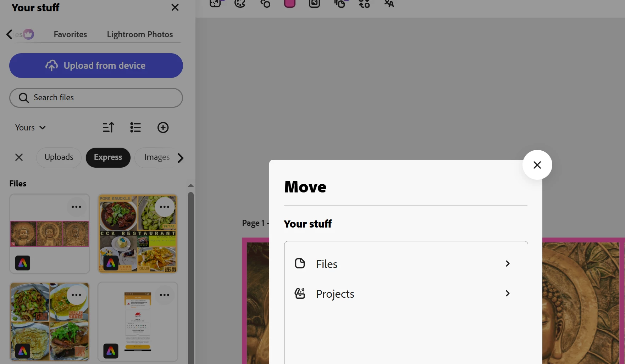The width and height of the screenshot is (625, 364).
Task: Click the Your stuff heading in Move dialog
Action: click(x=308, y=224)
